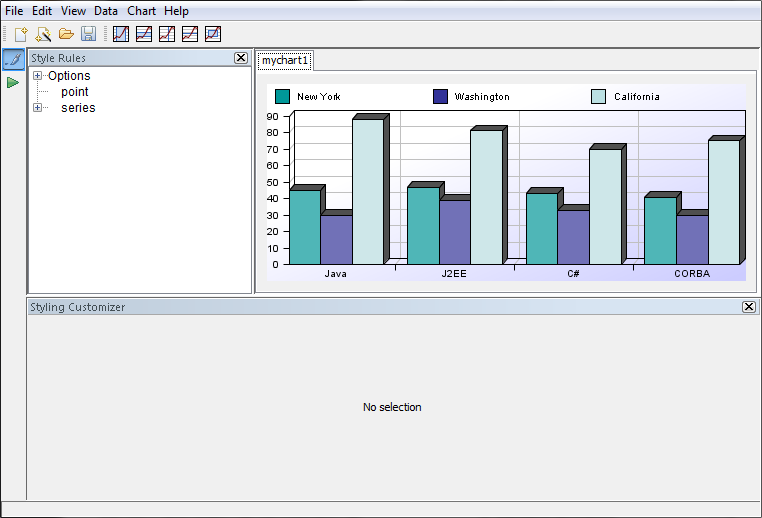Click the new chart wizard icon
762x518 pixels.
[43, 34]
